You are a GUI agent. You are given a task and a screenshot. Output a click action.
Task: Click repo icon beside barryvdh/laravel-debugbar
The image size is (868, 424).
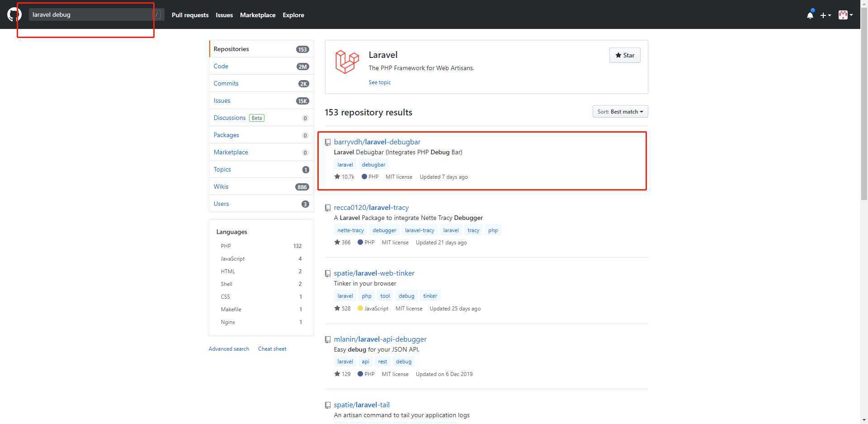pos(328,142)
